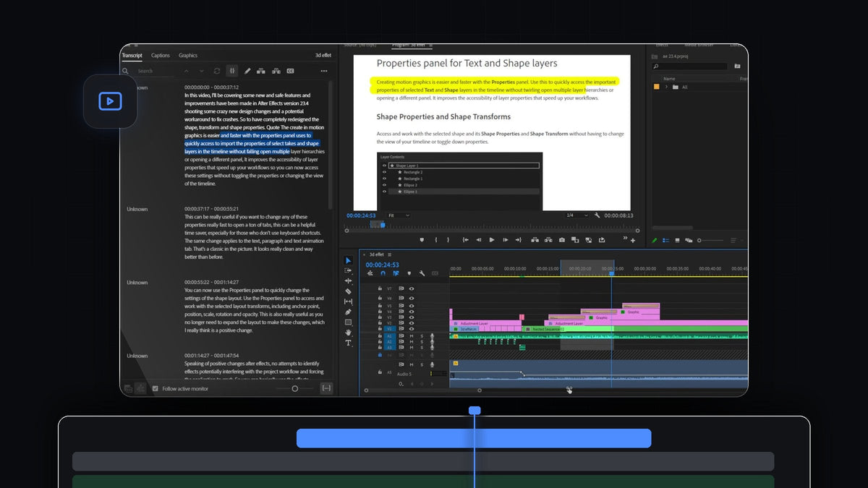This screenshot has height=488, width=868.
Task: Click the re-transcribe refresh icon
Action: tap(216, 71)
